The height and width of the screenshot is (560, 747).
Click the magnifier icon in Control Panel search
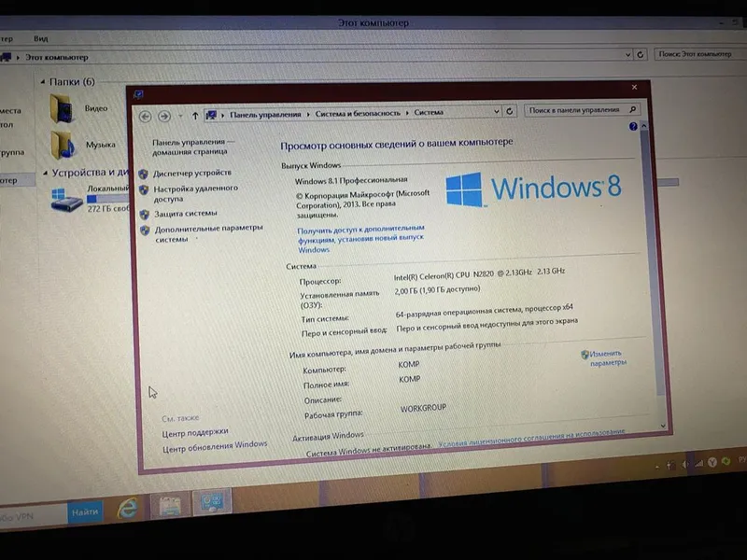(x=633, y=109)
